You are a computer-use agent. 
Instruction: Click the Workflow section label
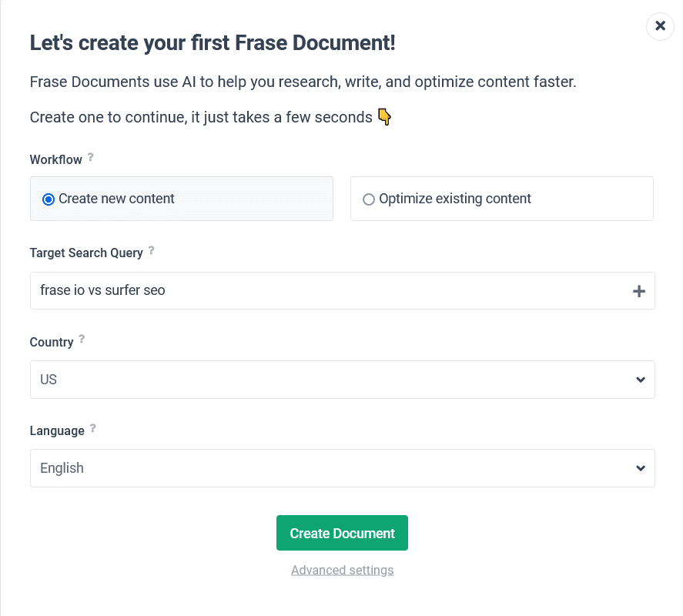[55, 160]
